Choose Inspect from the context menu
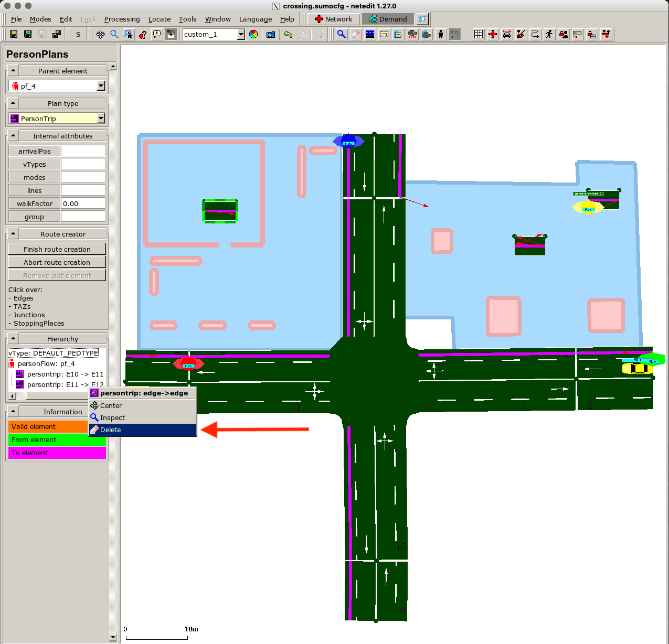This screenshot has height=644, width=669. click(x=143, y=417)
